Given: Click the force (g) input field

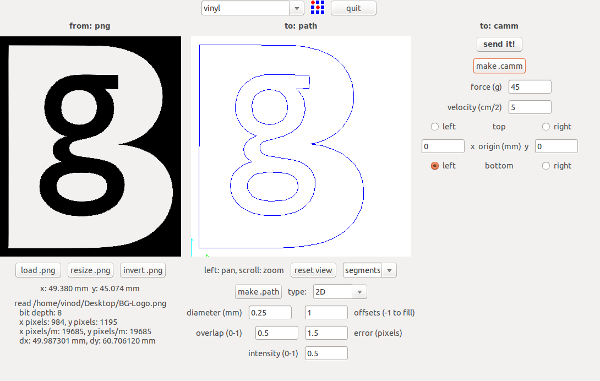Looking at the screenshot, I should coord(530,87).
